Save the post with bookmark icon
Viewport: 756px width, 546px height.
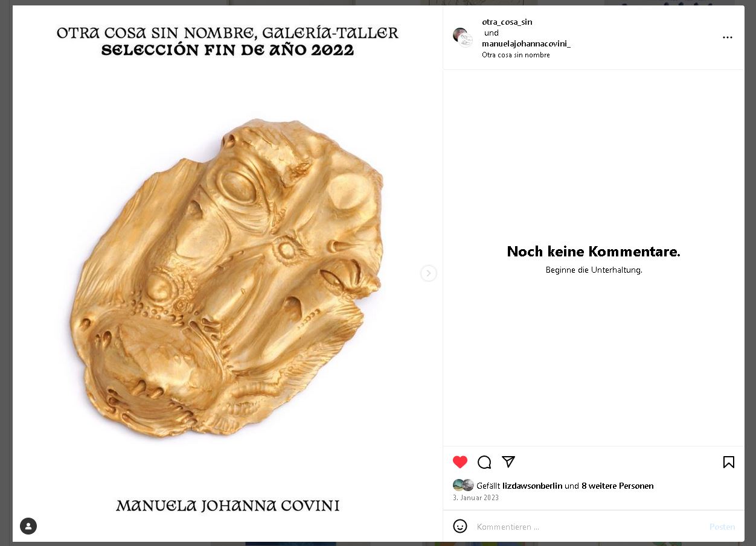[x=729, y=462]
